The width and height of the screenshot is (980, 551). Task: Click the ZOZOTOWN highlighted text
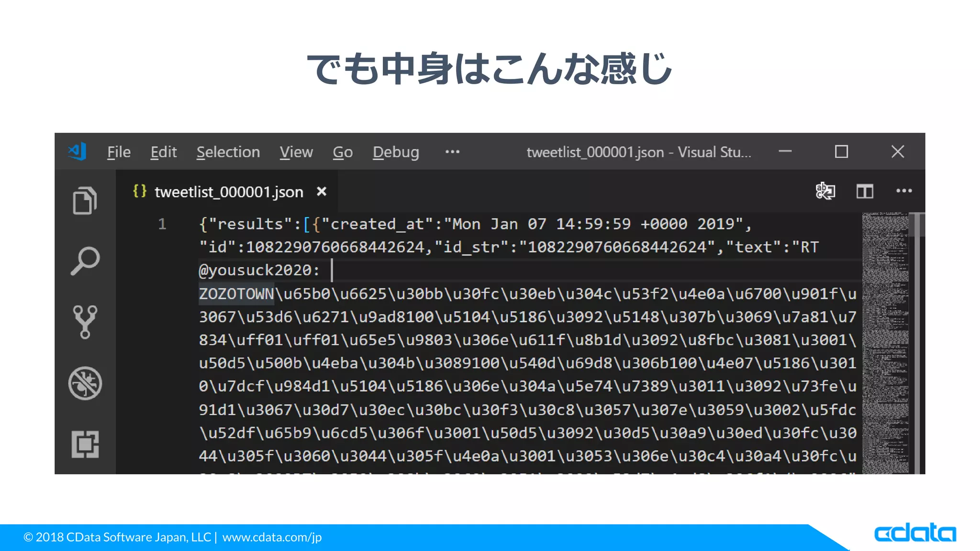pyautogui.click(x=236, y=294)
